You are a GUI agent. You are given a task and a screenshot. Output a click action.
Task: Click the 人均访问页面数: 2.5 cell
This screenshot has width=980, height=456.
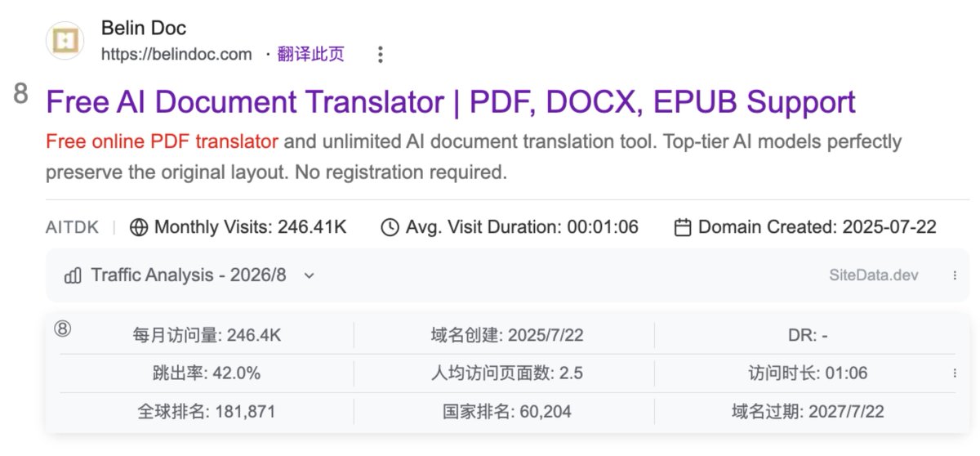pos(507,373)
